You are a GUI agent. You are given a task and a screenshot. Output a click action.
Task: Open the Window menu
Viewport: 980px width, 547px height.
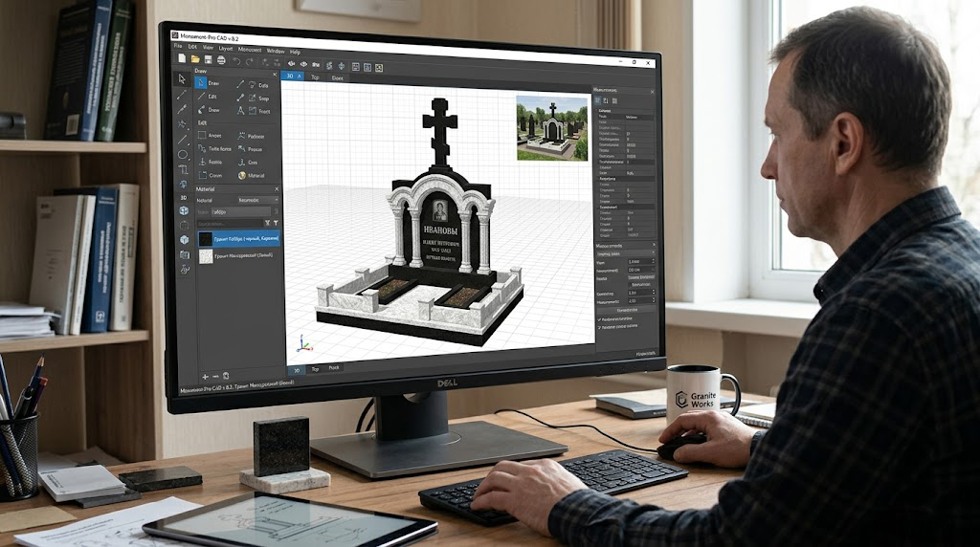point(276,51)
